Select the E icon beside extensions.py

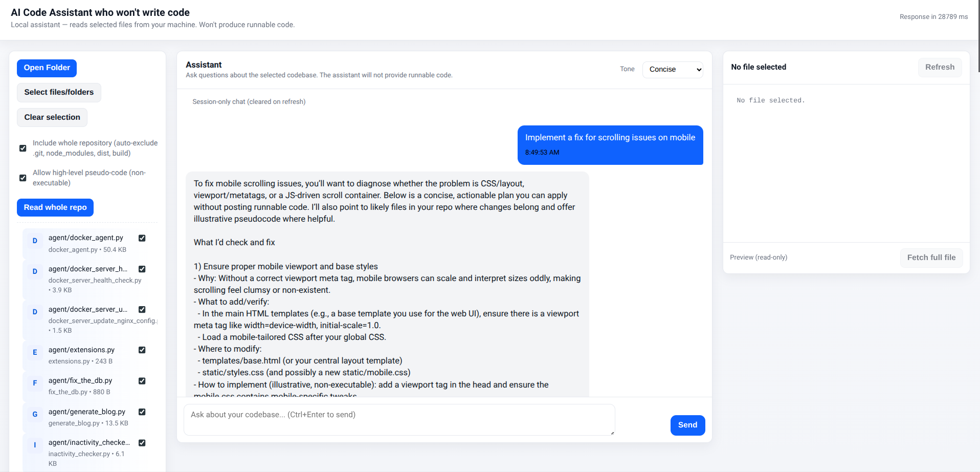35,352
